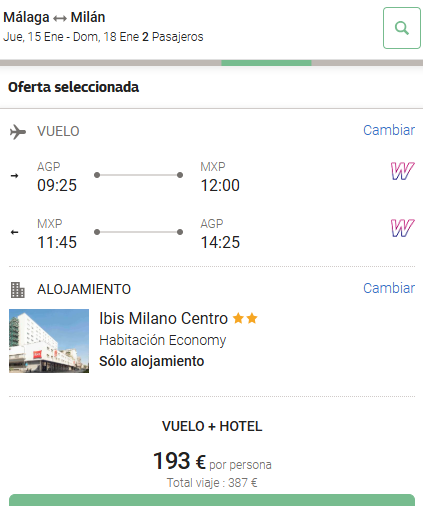Open the Ibis Milano Centro hotel photo
The width and height of the screenshot is (423, 506).
49,341
